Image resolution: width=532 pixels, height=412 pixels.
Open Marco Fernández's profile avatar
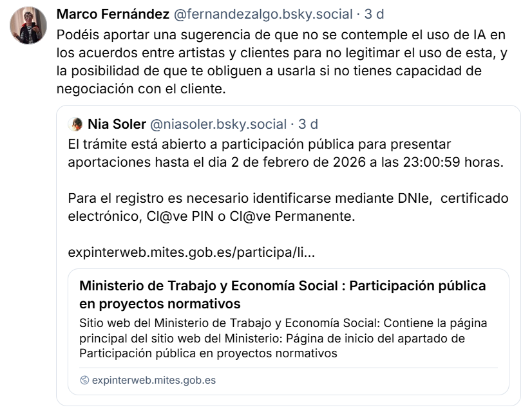tap(27, 27)
